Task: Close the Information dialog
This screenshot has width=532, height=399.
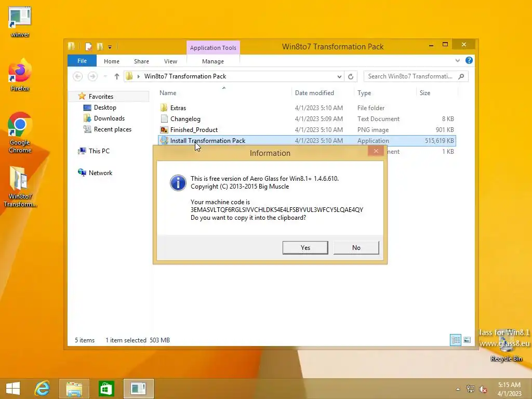Action: [376, 151]
